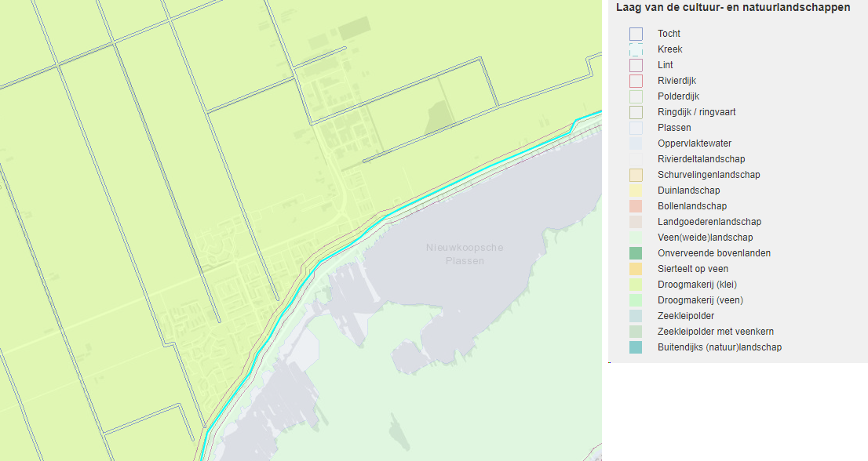This screenshot has height=461, width=868.
Task: Click the Droogmakerij (klei) legend swatch
Action: [x=636, y=285]
